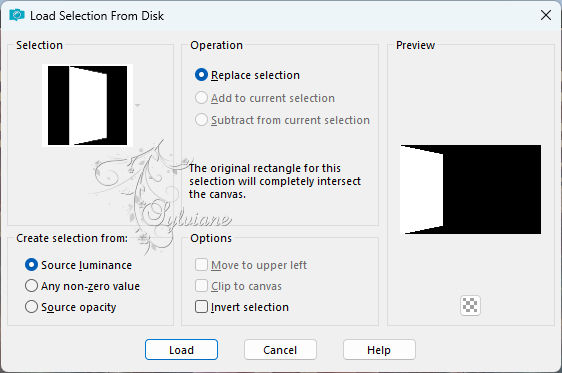Close the Load Selection From Disk dialog
562x373 pixels.
546,15
